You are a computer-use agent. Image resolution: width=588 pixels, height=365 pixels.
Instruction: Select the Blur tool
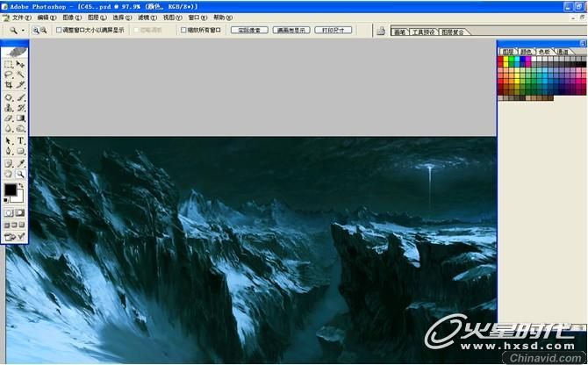click(x=9, y=128)
